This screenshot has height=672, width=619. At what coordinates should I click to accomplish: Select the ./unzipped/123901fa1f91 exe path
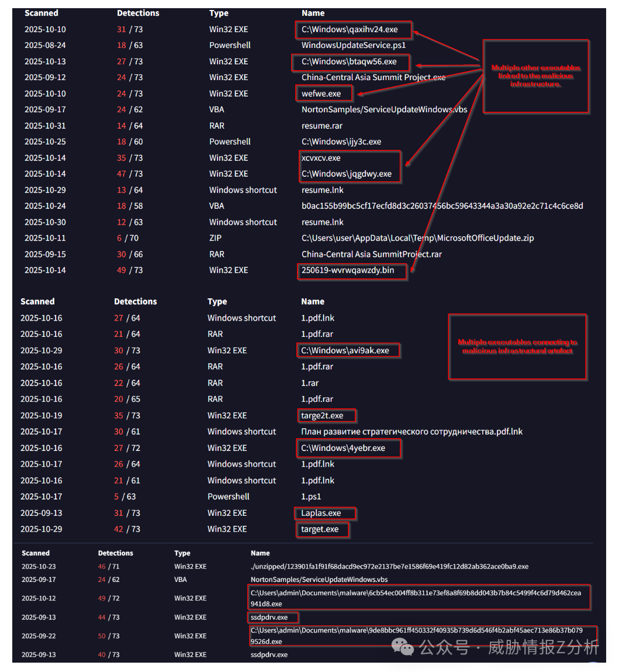389,567
